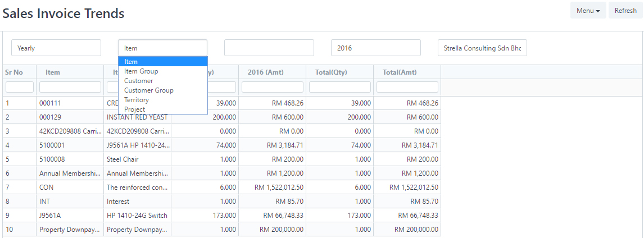The image size is (644, 238).
Task: Select Item Group from dropdown list
Action: tap(141, 71)
